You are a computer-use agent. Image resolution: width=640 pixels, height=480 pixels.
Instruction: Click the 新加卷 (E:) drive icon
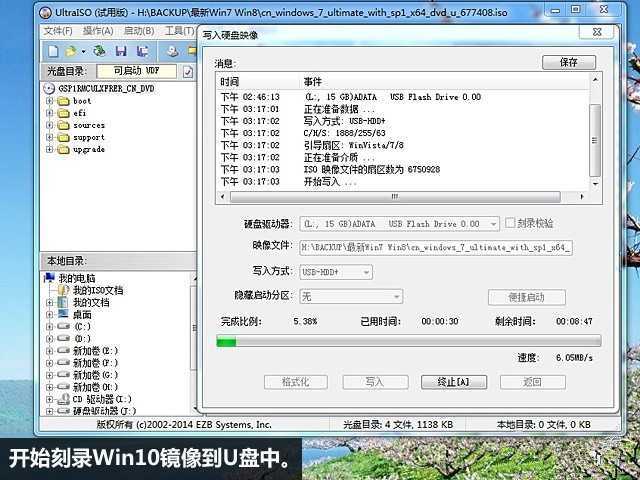click(64, 351)
